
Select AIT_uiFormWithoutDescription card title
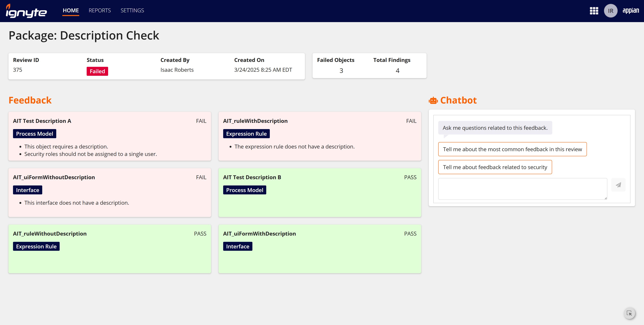tap(54, 177)
